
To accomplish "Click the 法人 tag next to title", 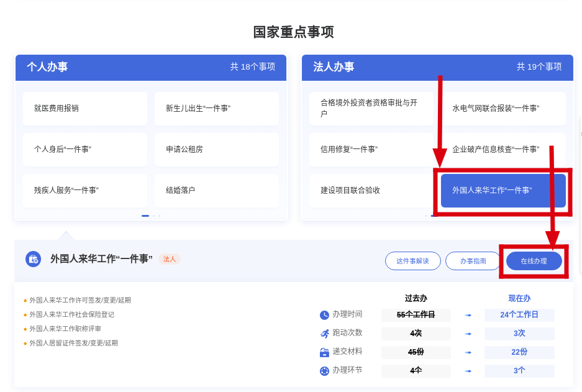I will click(169, 259).
